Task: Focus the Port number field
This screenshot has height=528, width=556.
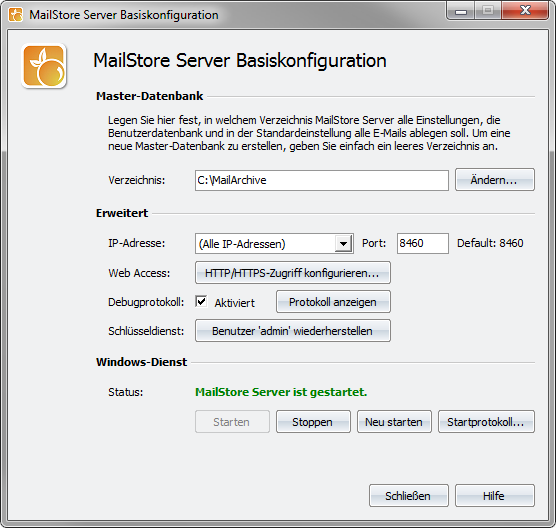Action: coord(423,243)
